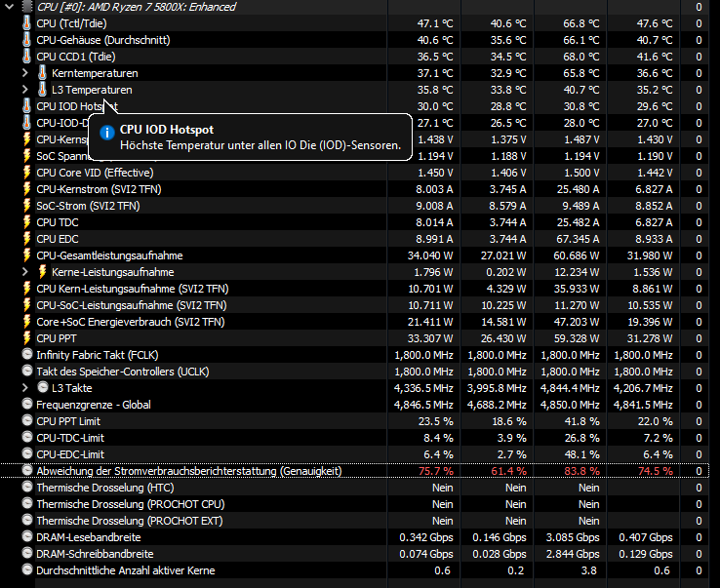Click clock icon for Takt des Speicher-Controllers (UCLK)
Screen dimensions: 720x588
27,371
